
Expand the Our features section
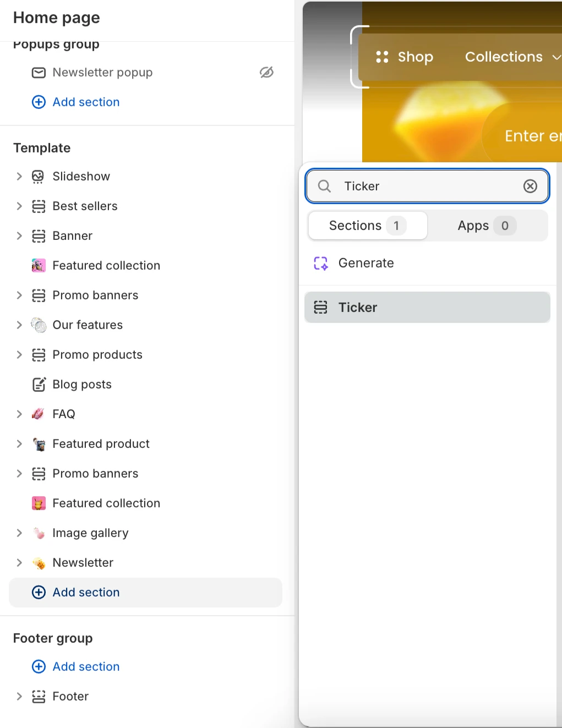tap(19, 325)
